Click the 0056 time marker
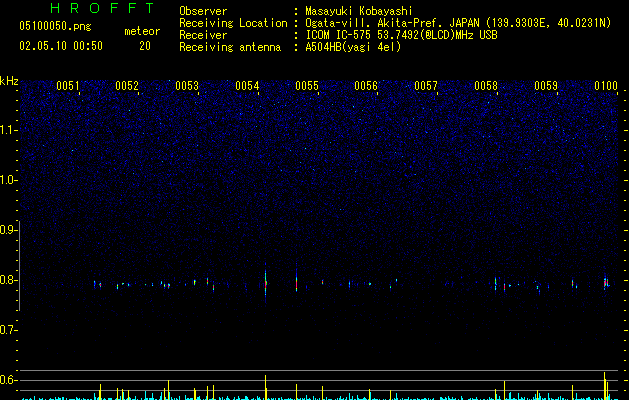The width and height of the screenshot is (629, 400). pyautogui.click(x=366, y=86)
